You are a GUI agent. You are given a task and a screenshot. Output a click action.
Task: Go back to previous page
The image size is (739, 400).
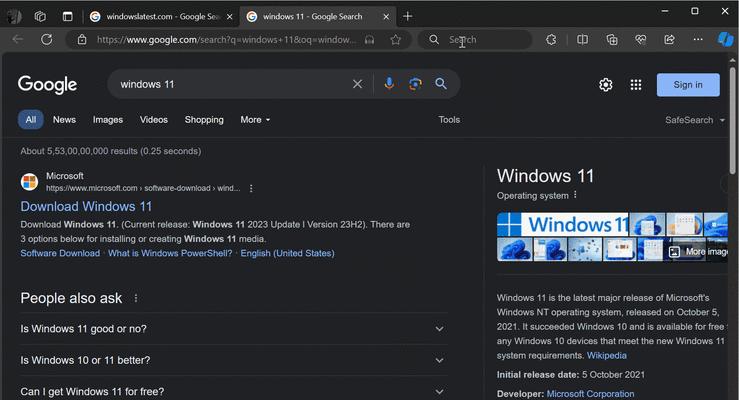[18, 40]
